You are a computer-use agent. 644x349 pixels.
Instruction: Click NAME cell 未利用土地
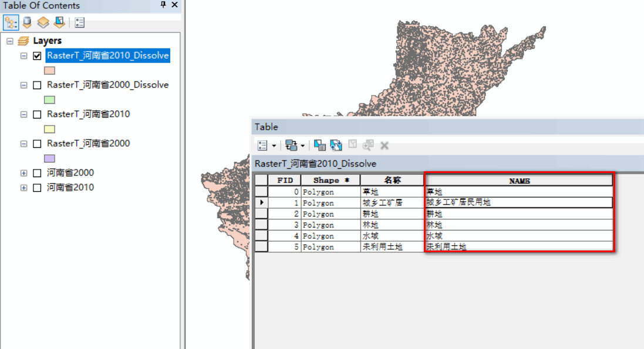click(519, 246)
